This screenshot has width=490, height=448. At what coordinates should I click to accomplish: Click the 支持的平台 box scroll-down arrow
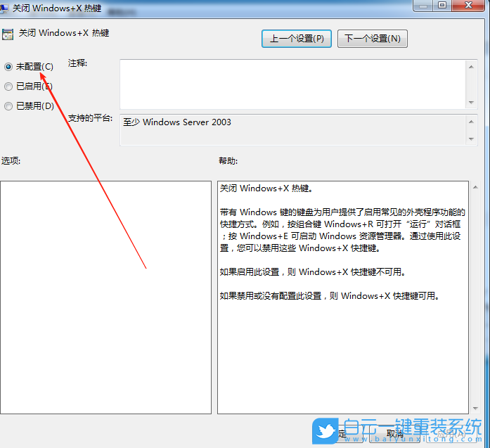(x=471, y=139)
